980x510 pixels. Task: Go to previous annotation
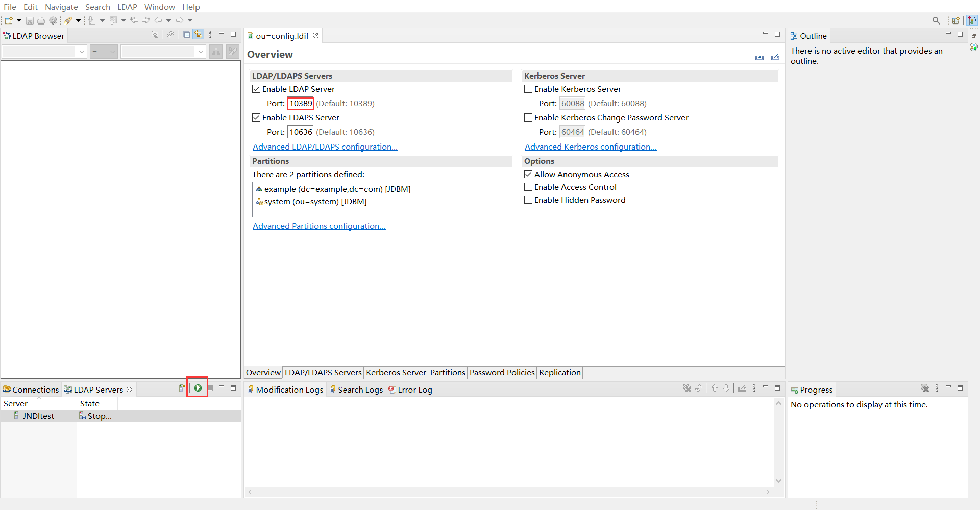(x=113, y=20)
